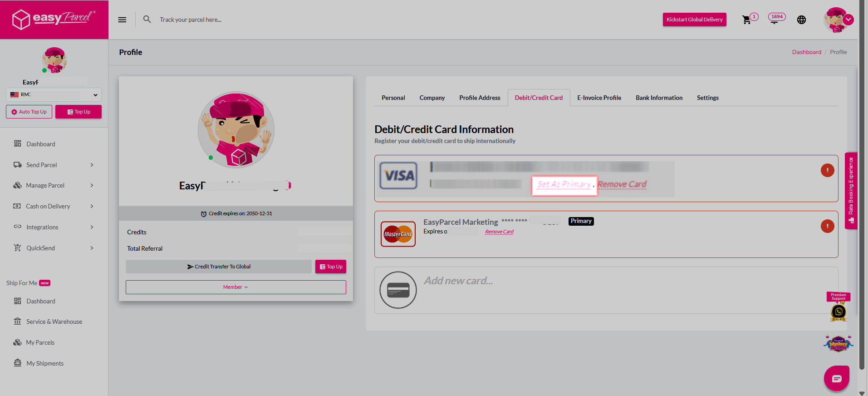Open My Shipments menu item
Viewport: 868px width, 396px height.
[44, 363]
